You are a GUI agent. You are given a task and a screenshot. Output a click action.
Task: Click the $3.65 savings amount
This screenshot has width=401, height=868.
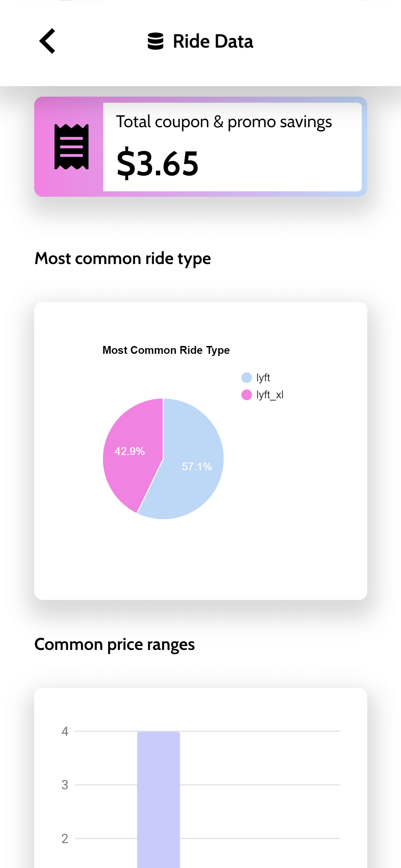pos(158,164)
